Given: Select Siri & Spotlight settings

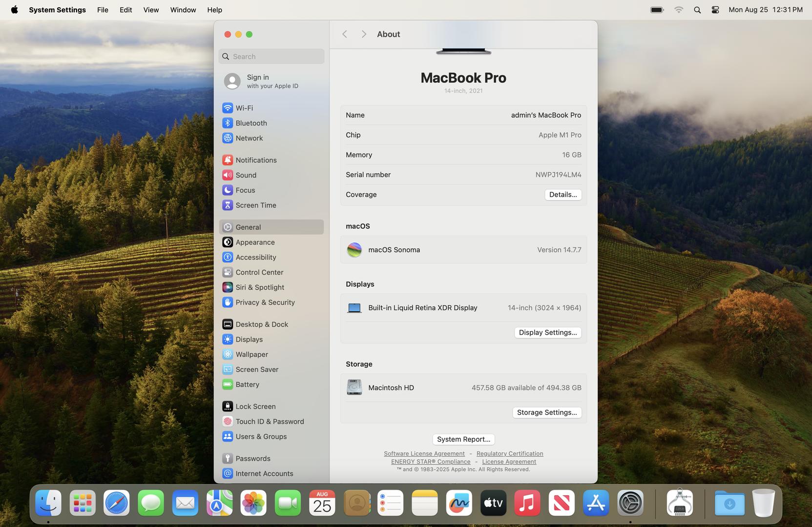Looking at the screenshot, I should click(x=271, y=287).
